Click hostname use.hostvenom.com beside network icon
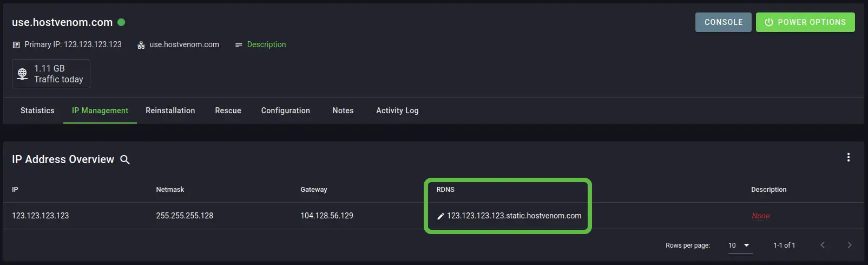 pyautogui.click(x=185, y=44)
